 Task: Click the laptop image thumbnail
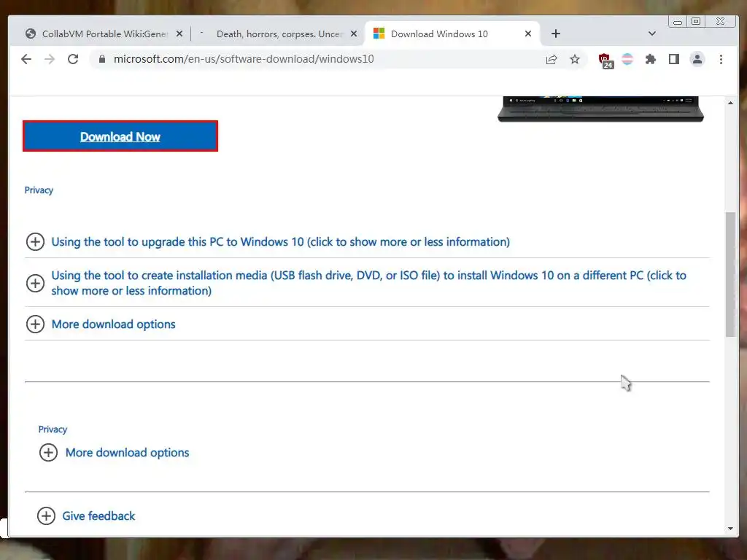tap(601, 109)
